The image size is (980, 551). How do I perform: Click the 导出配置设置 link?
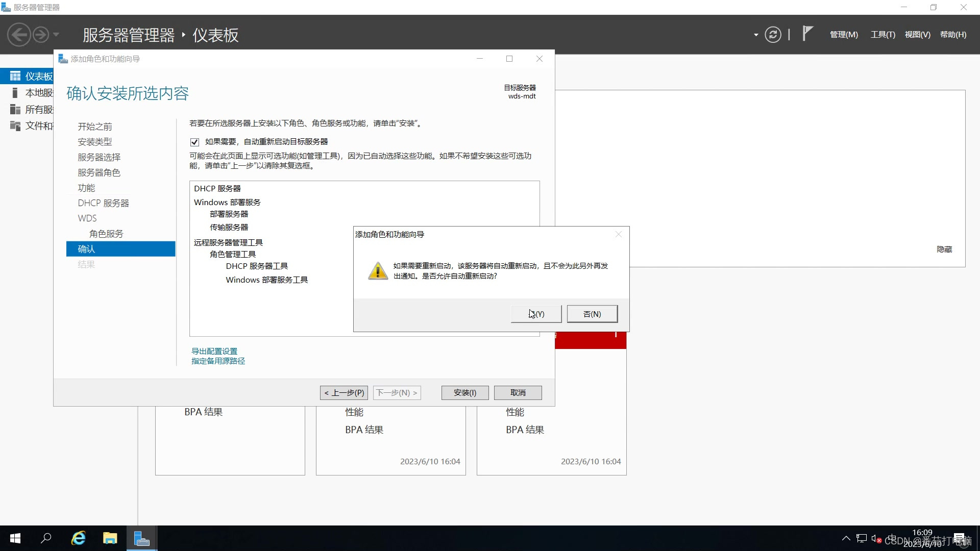pyautogui.click(x=214, y=351)
